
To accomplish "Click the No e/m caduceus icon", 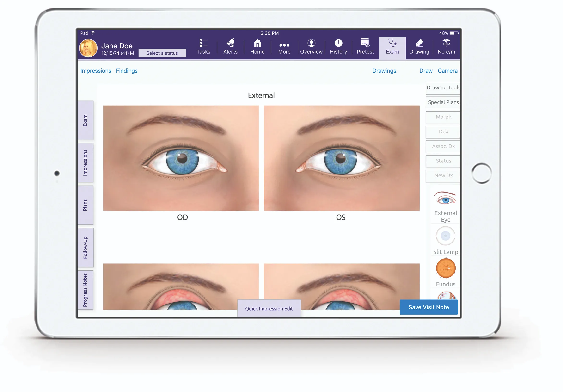I will pyautogui.click(x=446, y=47).
